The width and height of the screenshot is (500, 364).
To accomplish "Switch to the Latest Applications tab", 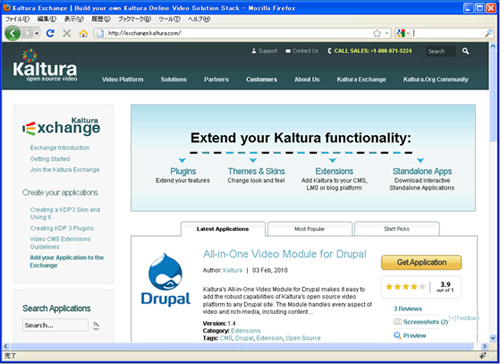I will tap(223, 229).
